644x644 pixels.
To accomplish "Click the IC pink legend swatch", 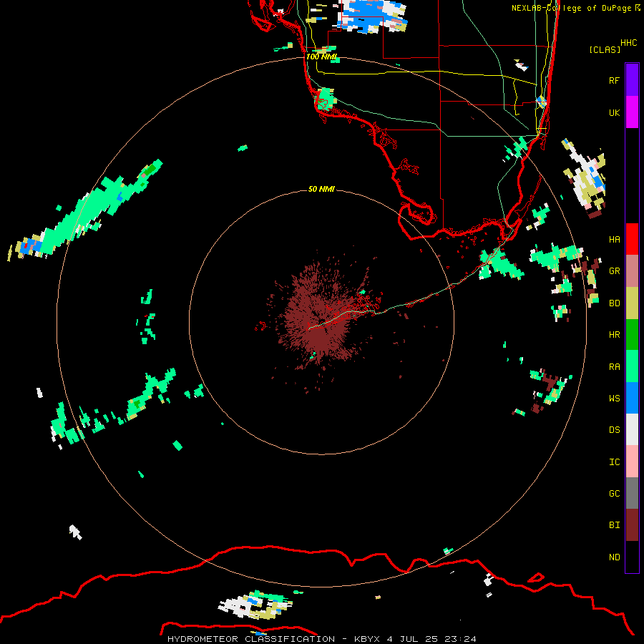I will click(632, 462).
